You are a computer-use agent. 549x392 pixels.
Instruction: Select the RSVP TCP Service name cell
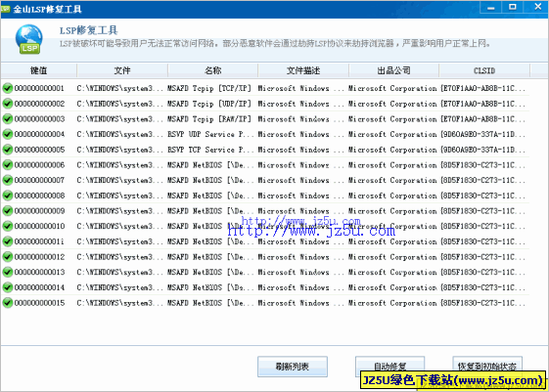209,150
